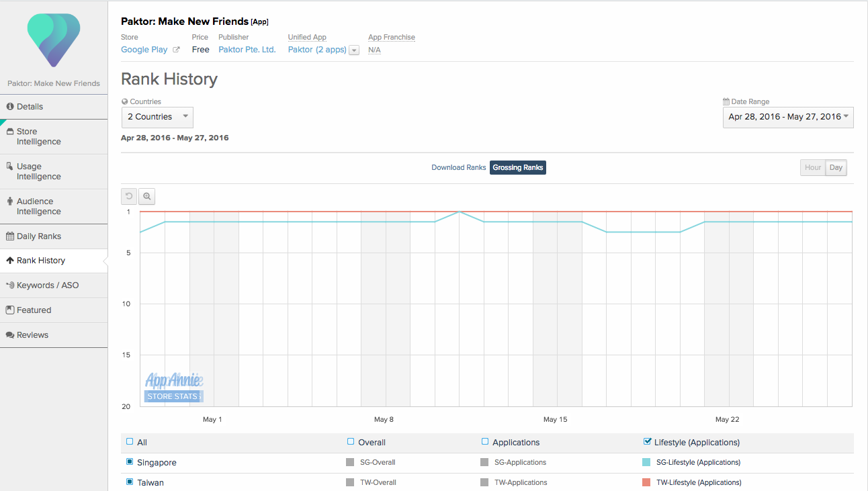Open Audience Intelligence section
The image size is (868, 491).
[x=54, y=207]
